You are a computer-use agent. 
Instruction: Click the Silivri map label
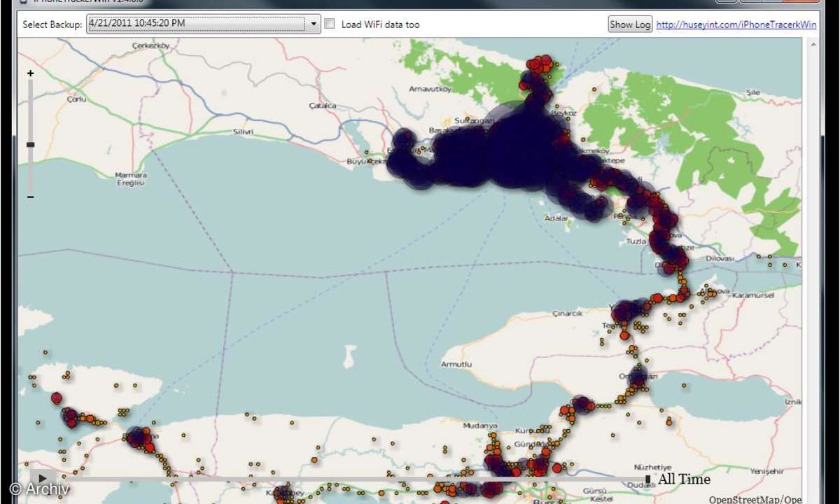point(242,132)
